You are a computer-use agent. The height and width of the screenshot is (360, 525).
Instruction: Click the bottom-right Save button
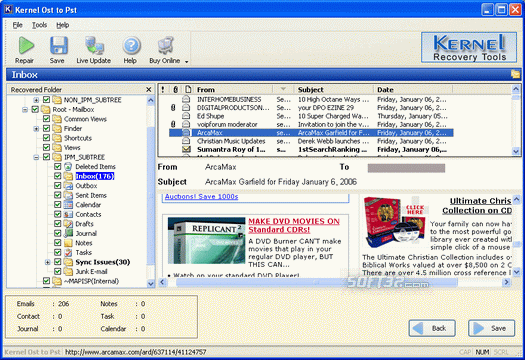coord(492,328)
